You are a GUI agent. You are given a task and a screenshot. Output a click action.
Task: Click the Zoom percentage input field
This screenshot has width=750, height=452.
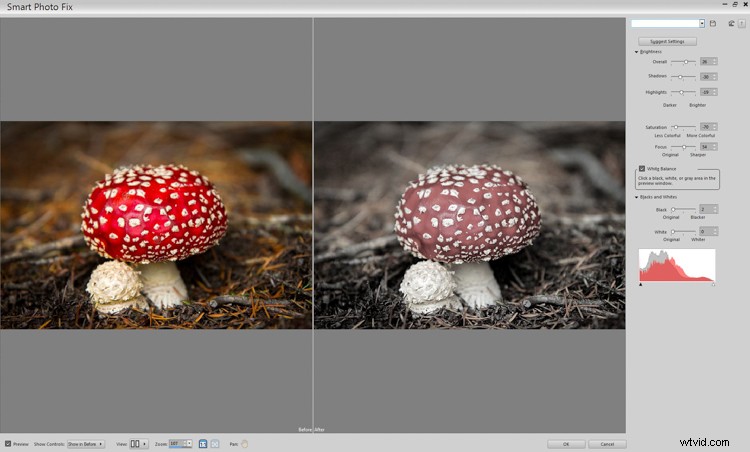click(x=175, y=443)
